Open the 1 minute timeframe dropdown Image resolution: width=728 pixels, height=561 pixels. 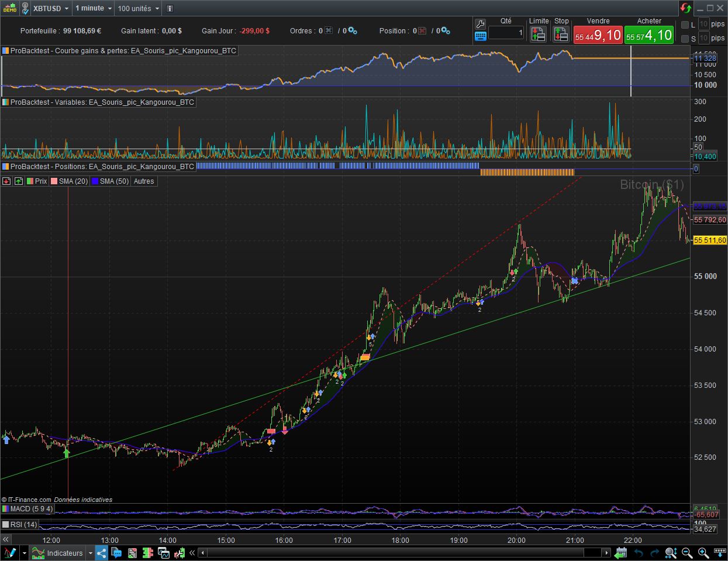pos(93,8)
